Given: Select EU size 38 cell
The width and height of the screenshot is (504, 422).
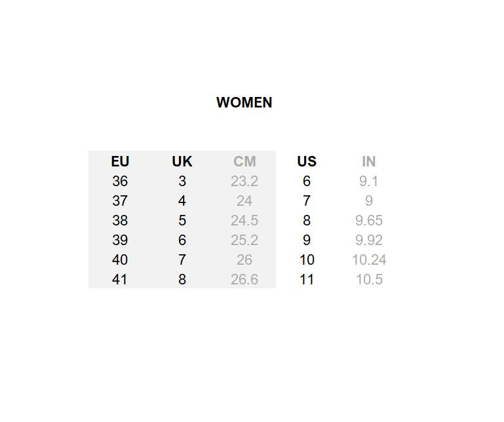Looking at the screenshot, I should point(120,220).
